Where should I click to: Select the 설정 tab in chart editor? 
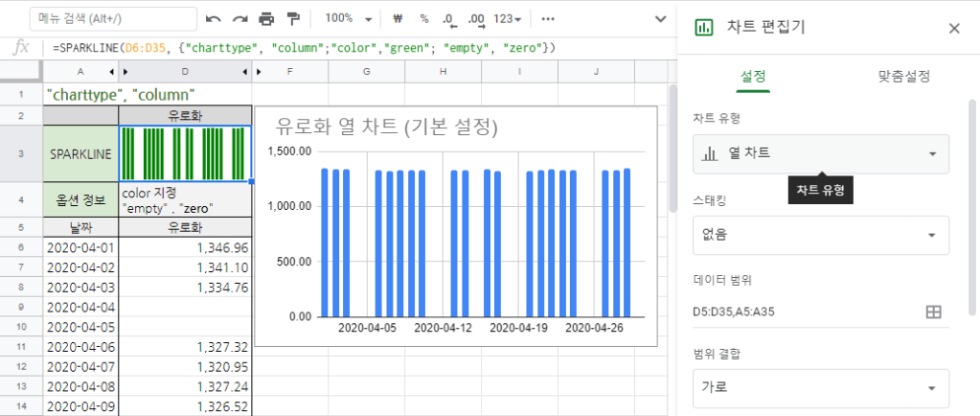753,77
